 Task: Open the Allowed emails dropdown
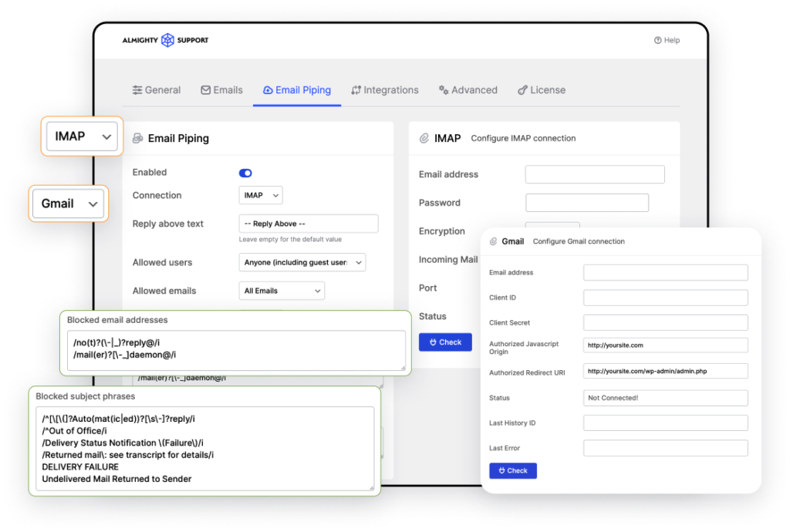coord(282,291)
